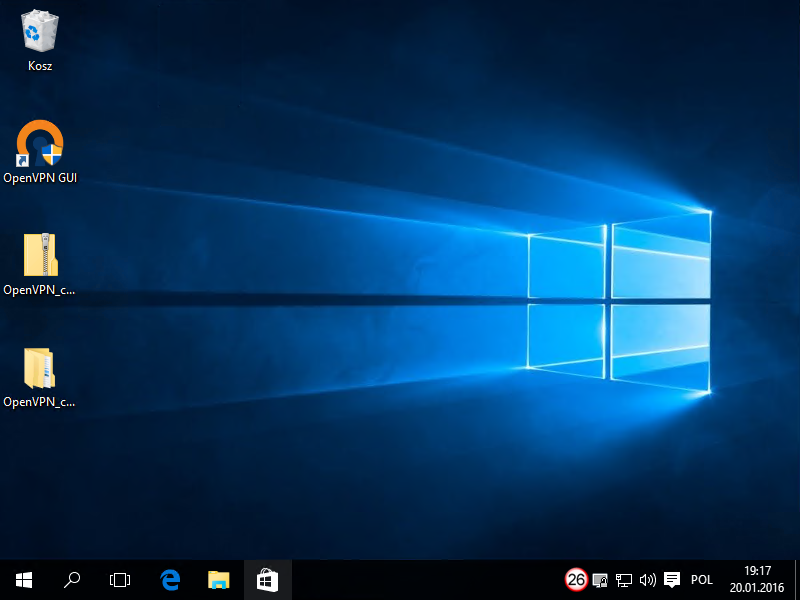Select the OpenVPN GUI desktop shortcut

point(40,143)
